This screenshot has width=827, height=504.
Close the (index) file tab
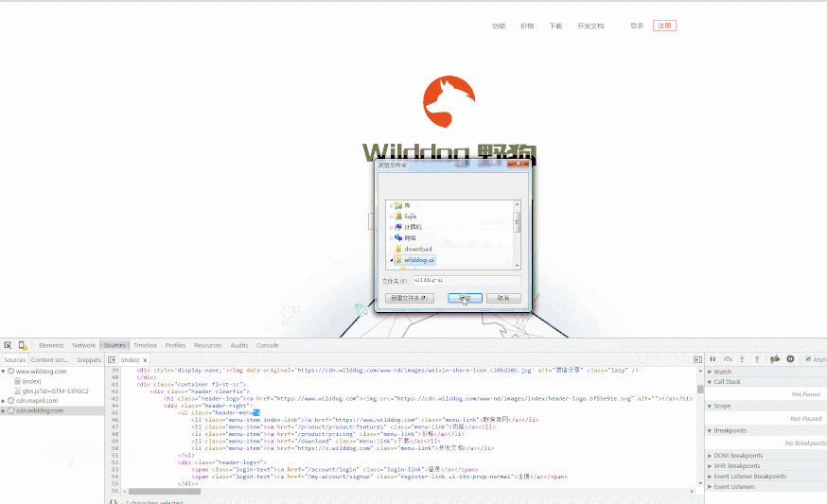145,360
